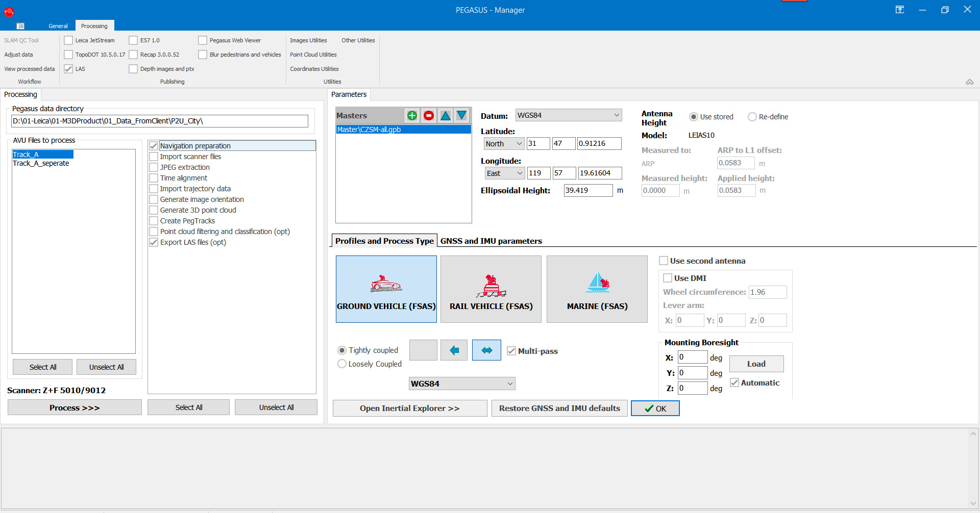Click the Load boresight button
The width and height of the screenshot is (980, 513).
(756, 364)
